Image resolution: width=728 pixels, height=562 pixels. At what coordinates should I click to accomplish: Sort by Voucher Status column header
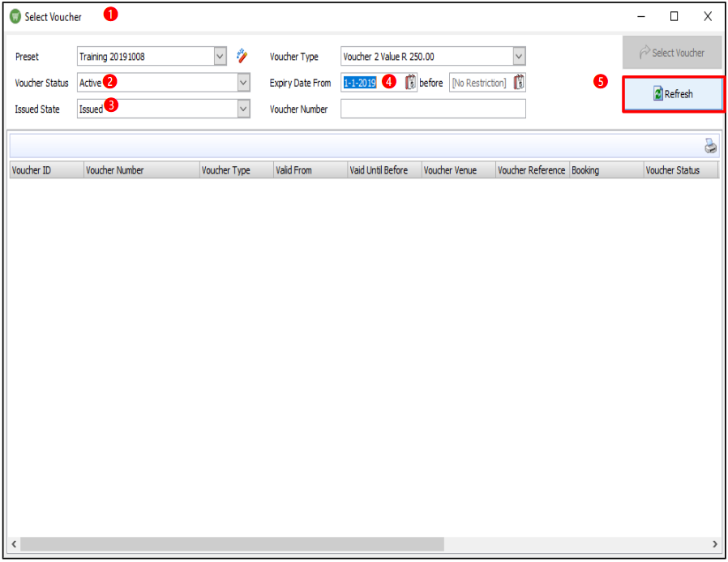point(681,170)
